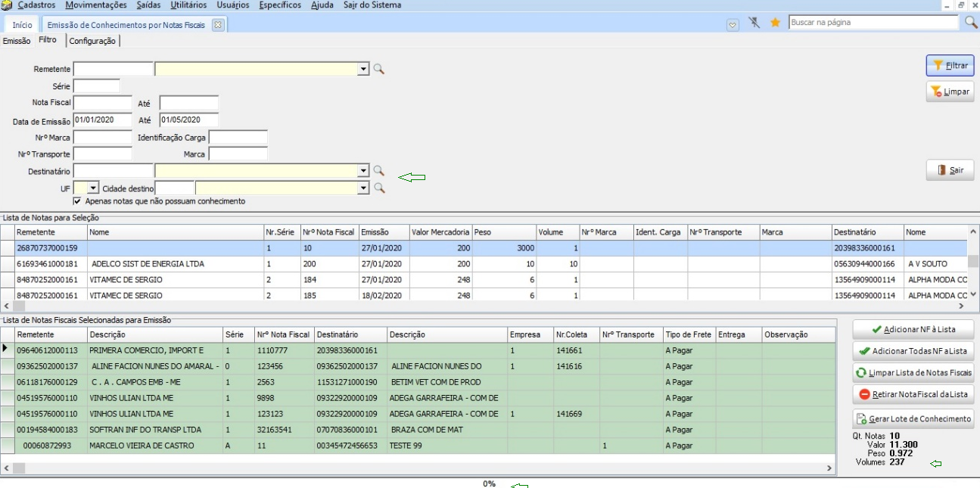This screenshot has height=488, width=980.
Task: Open the Destinatário lookup magnifier
Action: tap(379, 172)
